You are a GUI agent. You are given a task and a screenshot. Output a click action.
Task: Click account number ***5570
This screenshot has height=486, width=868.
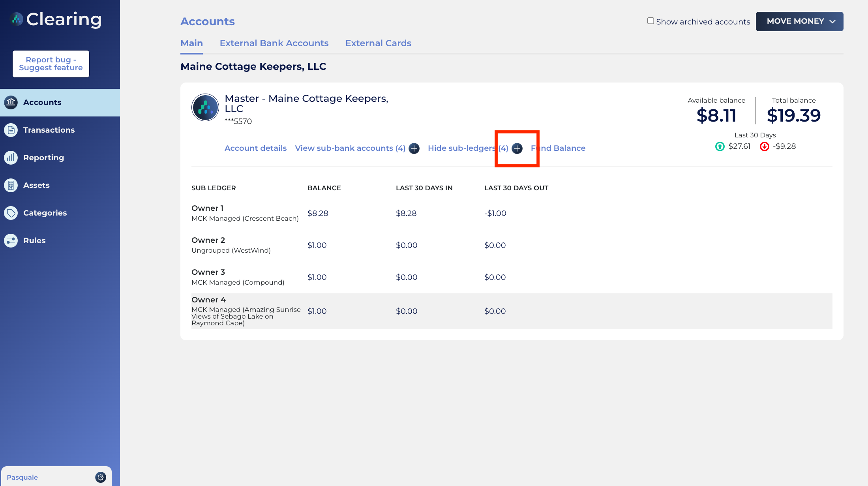click(x=238, y=122)
